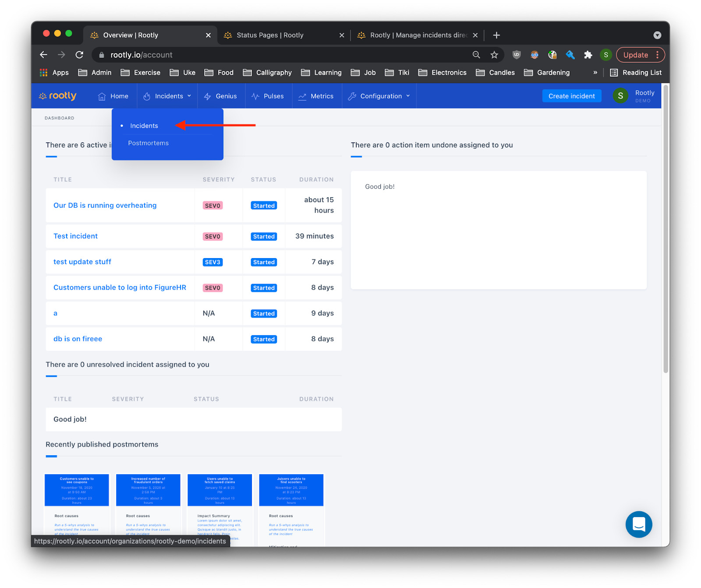
Task: Click the Incidents flame icon
Action: (x=147, y=96)
